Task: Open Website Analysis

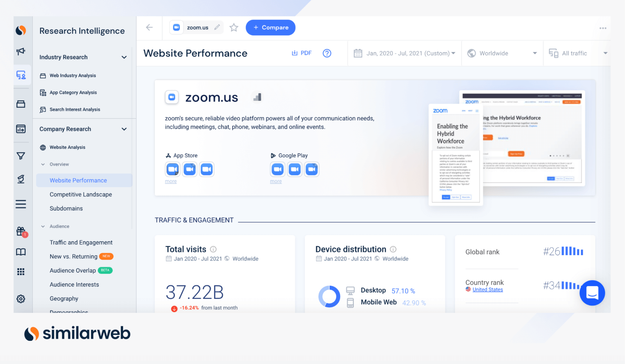Action: point(67,147)
